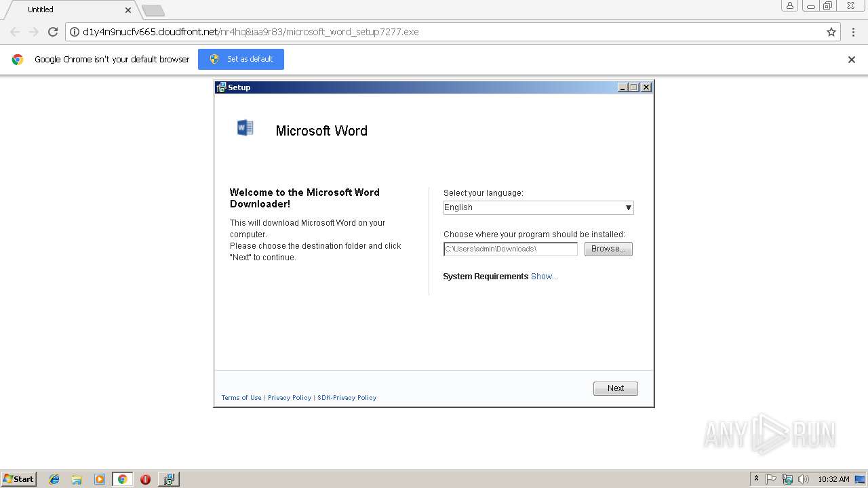The width and height of the screenshot is (868, 488).
Task: Go forward with browser forward arrow
Action: point(34,32)
